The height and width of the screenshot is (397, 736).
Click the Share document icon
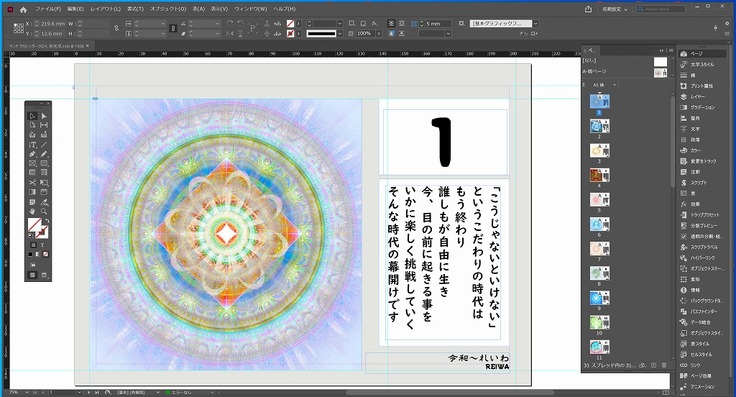[589, 9]
